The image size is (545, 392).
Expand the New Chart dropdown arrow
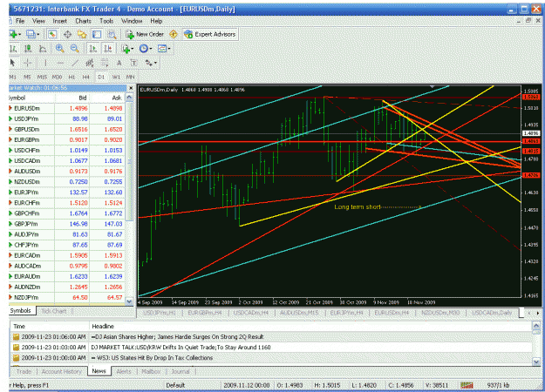click(x=20, y=34)
